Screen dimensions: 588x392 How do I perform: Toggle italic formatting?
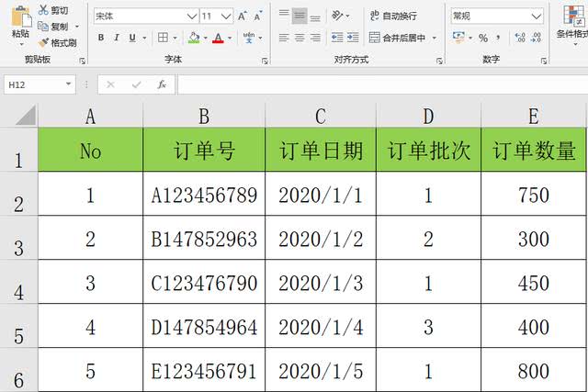click(116, 38)
